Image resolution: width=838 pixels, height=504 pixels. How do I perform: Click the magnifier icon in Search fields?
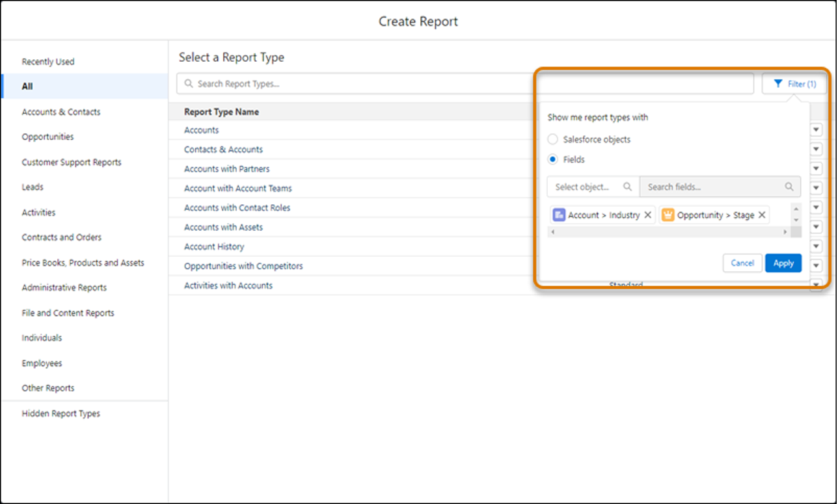click(789, 187)
